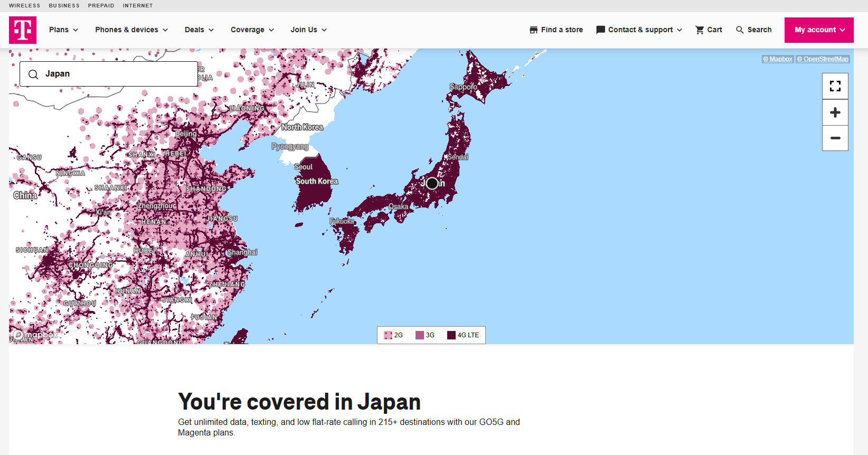Open the Mapbox attribution link
Image resolution: width=868 pixels, height=455 pixels.
[778, 59]
